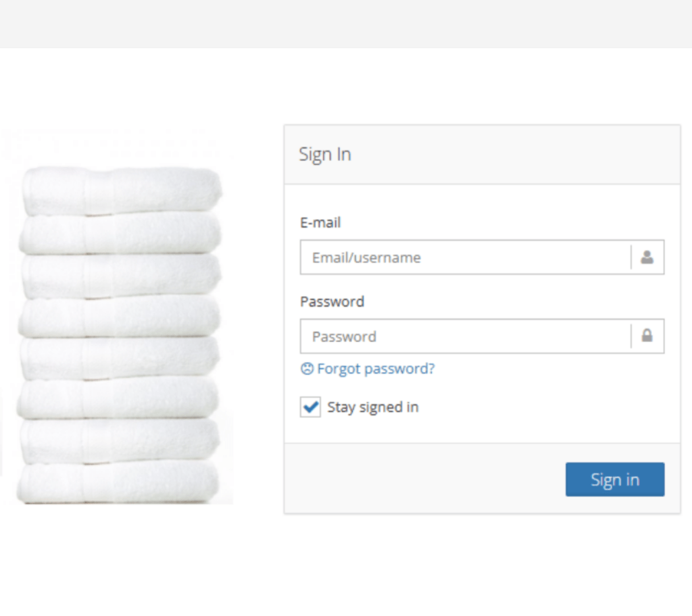Click the Sign In form header
Image resolution: width=692 pixels, height=616 pixels.
click(x=325, y=154)
